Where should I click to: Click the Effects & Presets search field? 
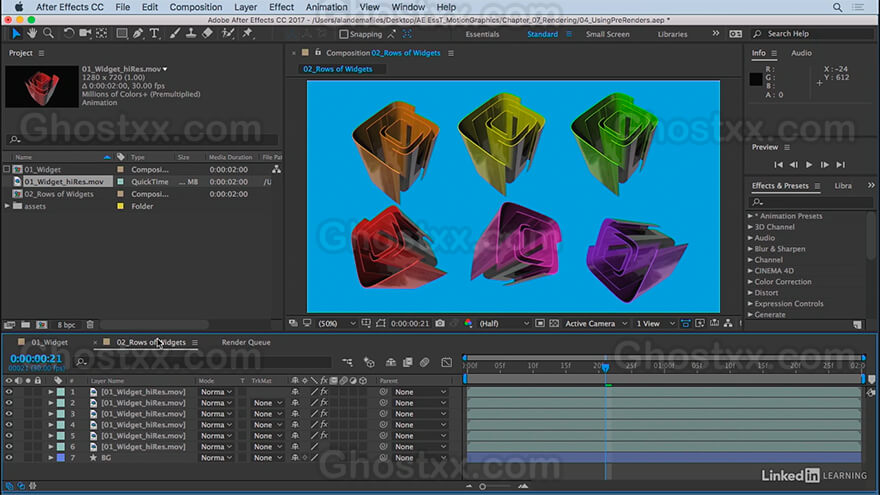(x=811, y=201)
